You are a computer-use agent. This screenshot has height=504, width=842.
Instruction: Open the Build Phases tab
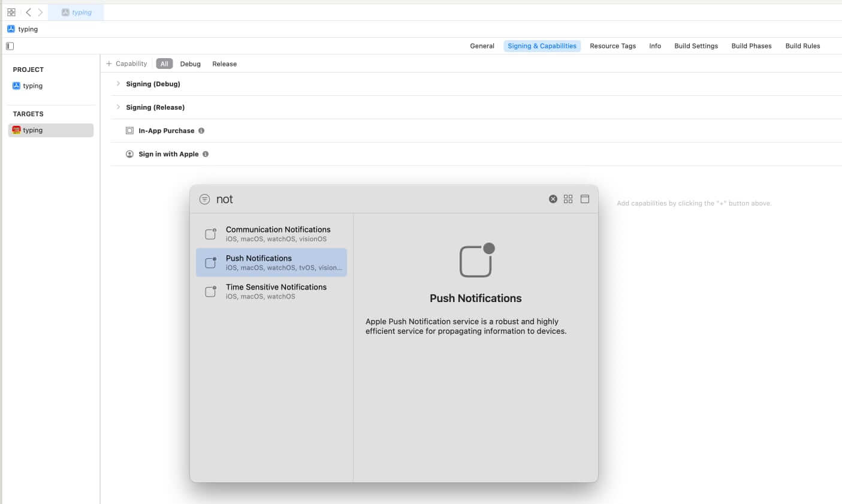tap(752, 46)
